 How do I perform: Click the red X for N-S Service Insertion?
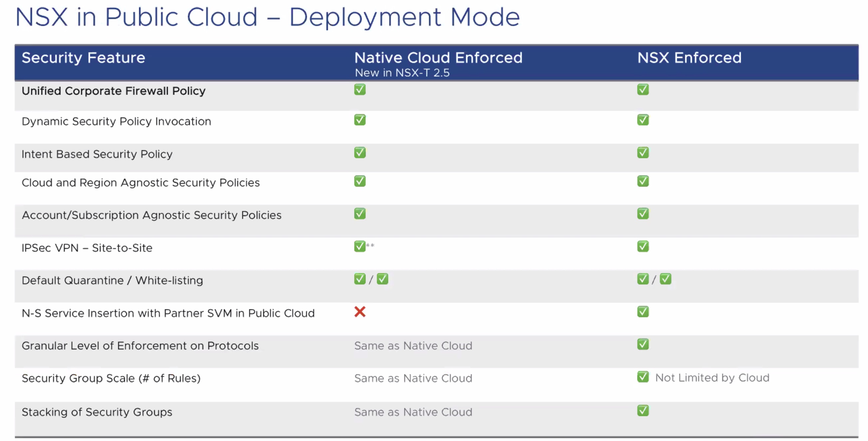[359, 312]
